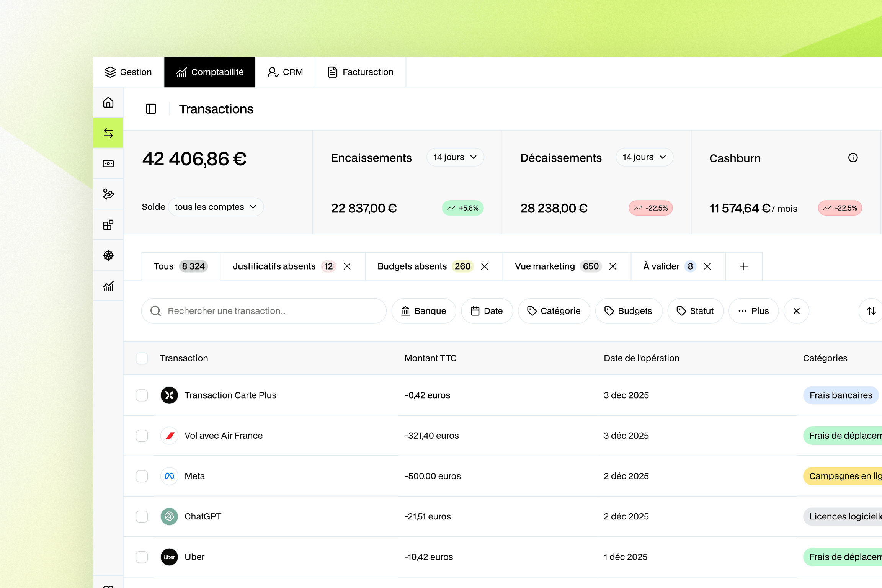Click the sort arrows icon button
This screenshot has height=588, width=882.
[x=871, y=311]
